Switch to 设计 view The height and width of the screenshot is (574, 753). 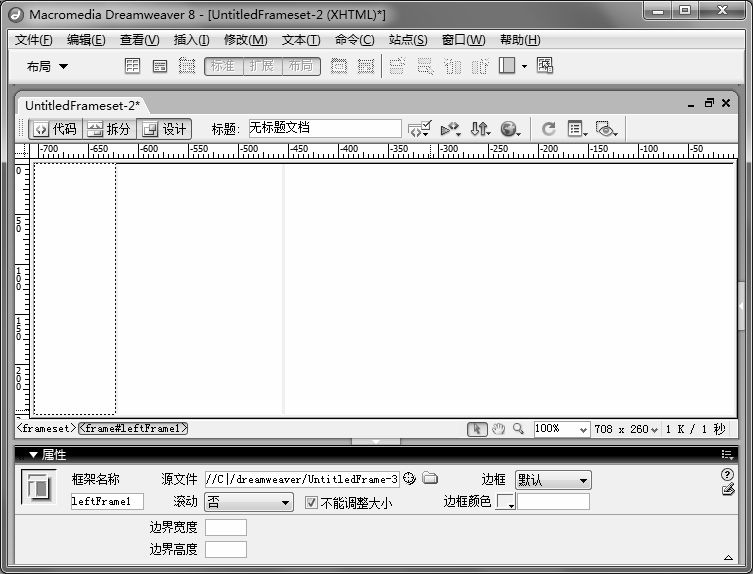164,129
